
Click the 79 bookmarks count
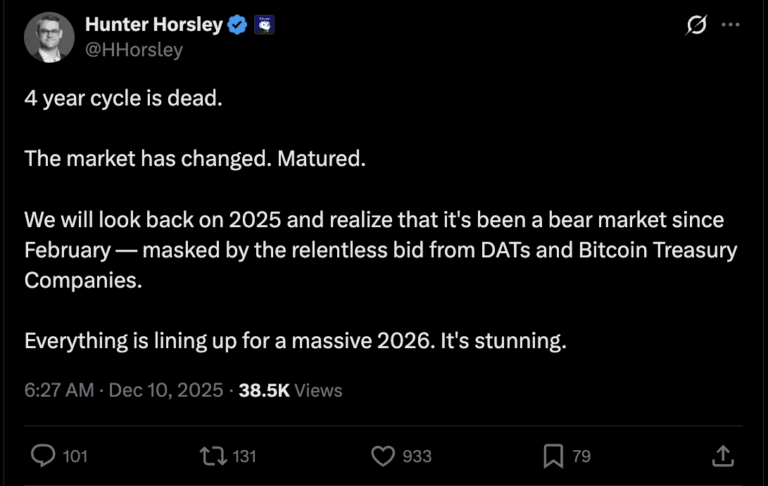581,456
